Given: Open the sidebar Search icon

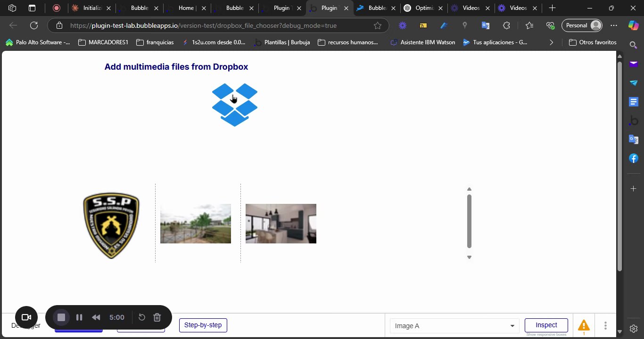Looking at the screenshot, I should click(x=634, y=45).
